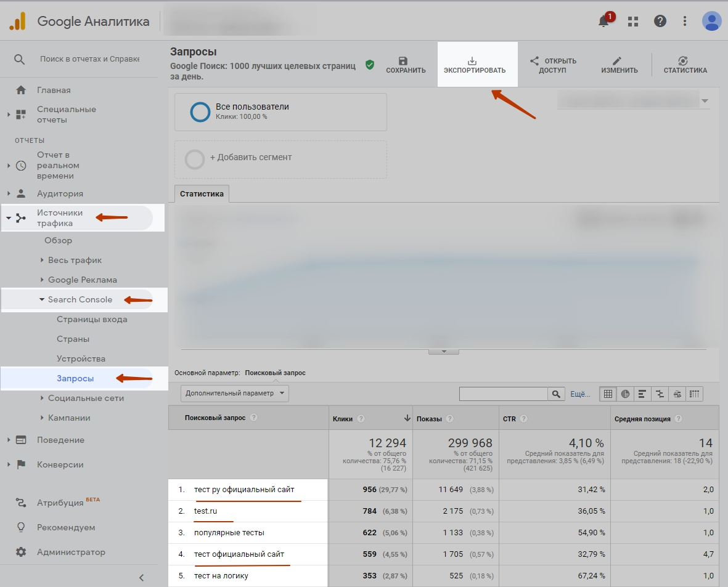Open Дополнительный параметр dropdown
The image size is (728, 587).
click(x=234, y=393)
